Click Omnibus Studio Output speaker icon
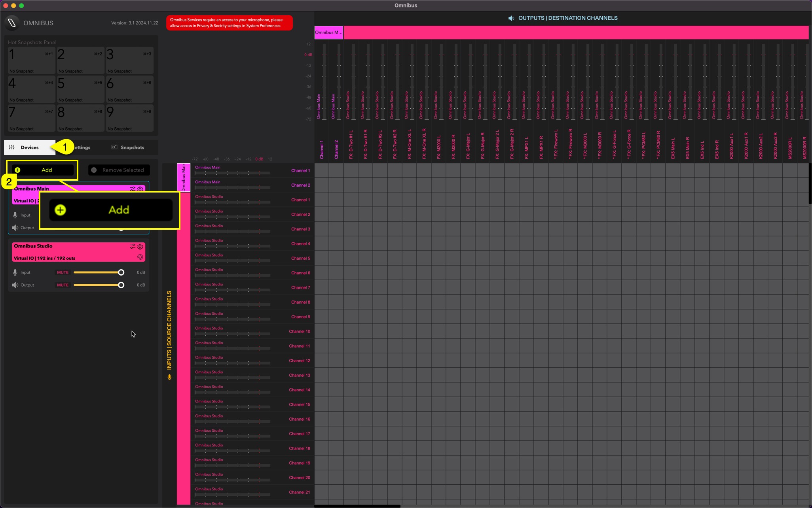This screenshot has height=508, width=812. pyautogui.click(x=15, y=285)
